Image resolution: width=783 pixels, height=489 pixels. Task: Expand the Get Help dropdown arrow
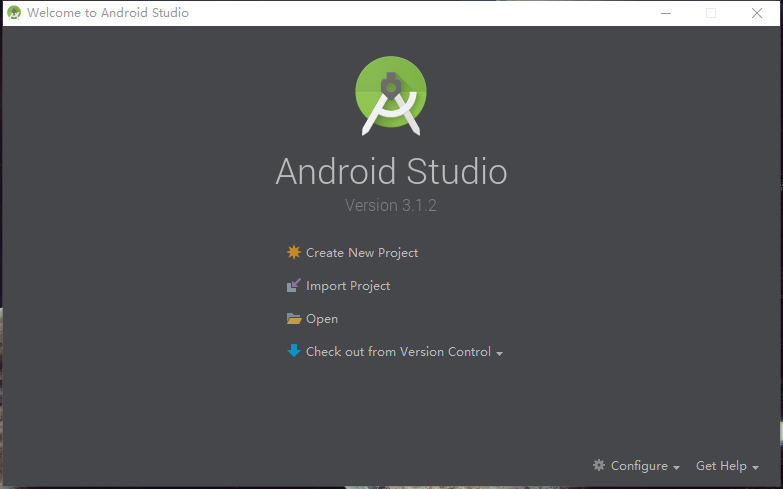click(x=755, y=468)
